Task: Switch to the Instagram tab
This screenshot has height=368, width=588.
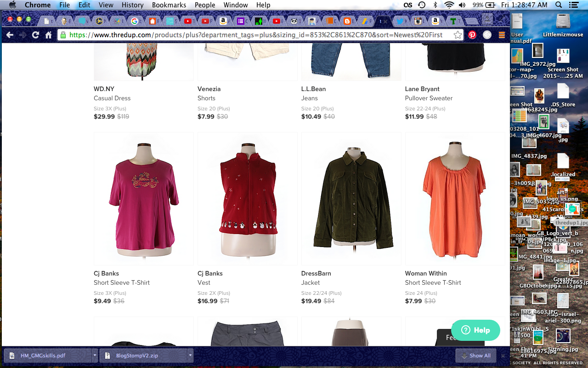Action: 418,21
